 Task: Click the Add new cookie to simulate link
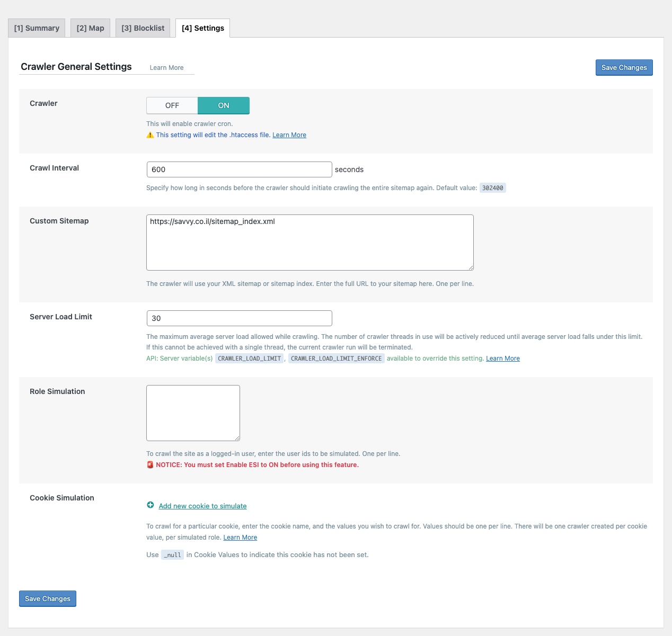tap(202, 506)
